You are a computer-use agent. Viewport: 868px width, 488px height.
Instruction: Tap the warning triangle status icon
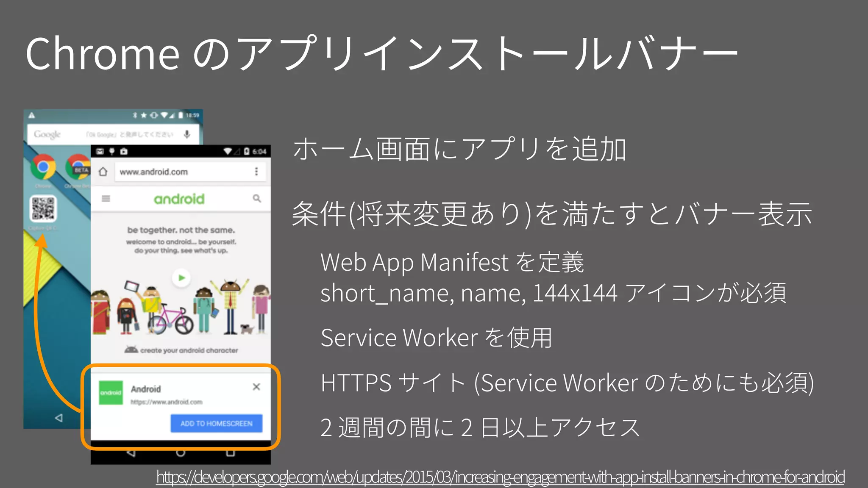pos(32,115)
